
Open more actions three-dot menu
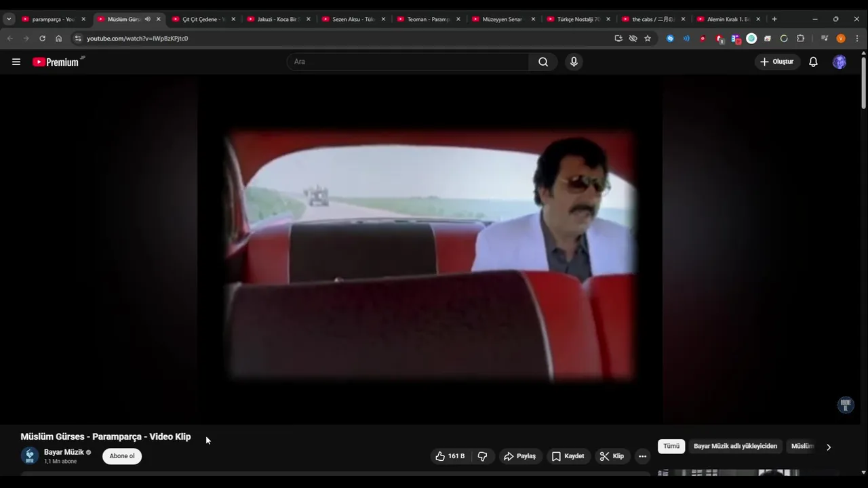[x=642, y=456]
